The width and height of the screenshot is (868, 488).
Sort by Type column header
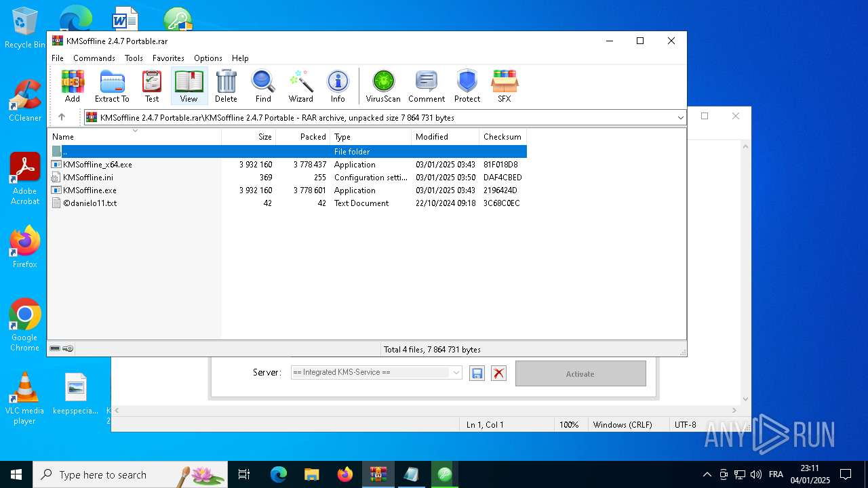pyautogui.click(x=371, y=137)
